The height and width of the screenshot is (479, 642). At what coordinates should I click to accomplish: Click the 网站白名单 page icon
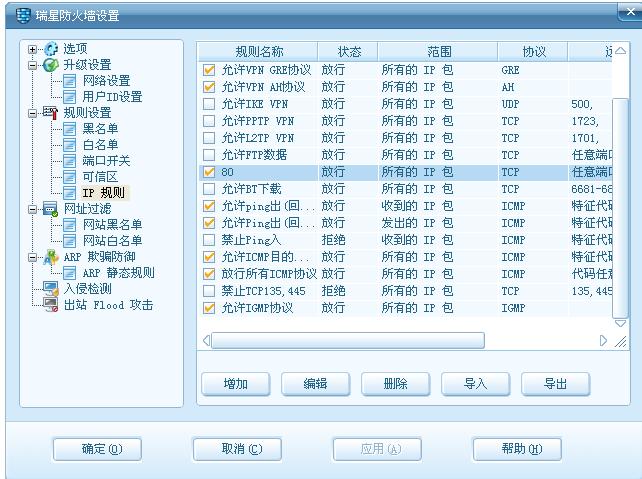(70, 241)
